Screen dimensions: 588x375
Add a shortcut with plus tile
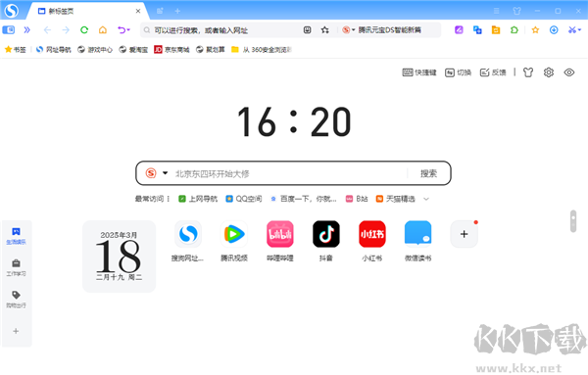[x=465, y=234]
